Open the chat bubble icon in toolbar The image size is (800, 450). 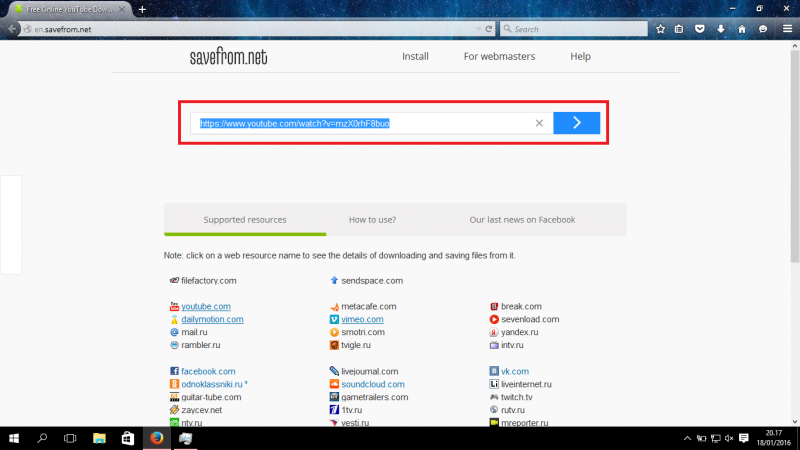click(x=763, y=29)
